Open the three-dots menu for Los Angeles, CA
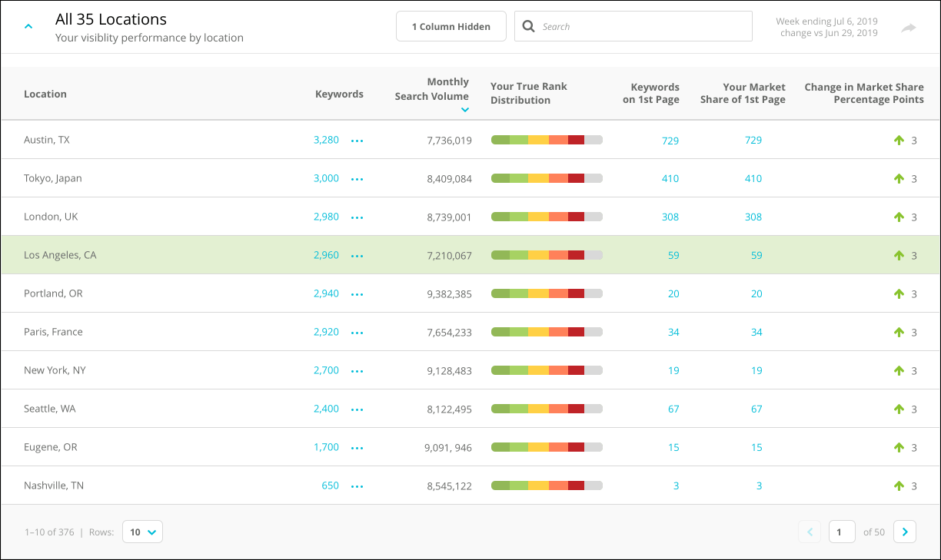The width and height of the screenshot is (941, 560). pyautogui.click(x=357, y=256)
